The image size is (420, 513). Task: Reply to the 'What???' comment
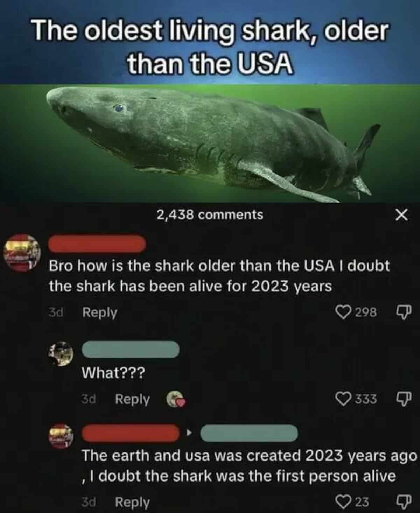133,399
